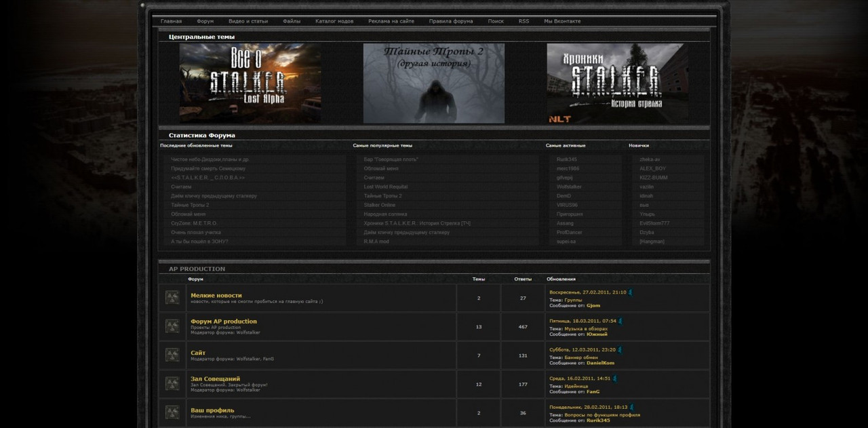Image resolution: width=868 pixels, height=428 pixels.
Task: Open poster DanielKom's profile
Action: coord(600,363)
